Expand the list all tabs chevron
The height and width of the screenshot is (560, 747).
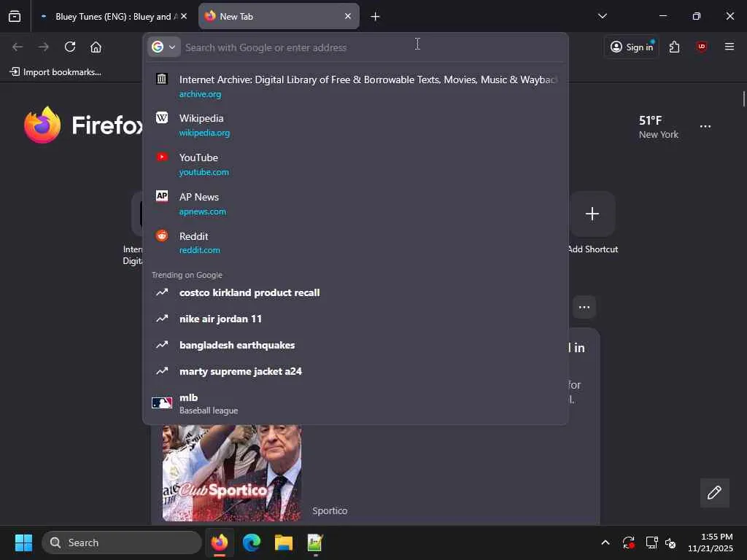[x=602, y=16]
